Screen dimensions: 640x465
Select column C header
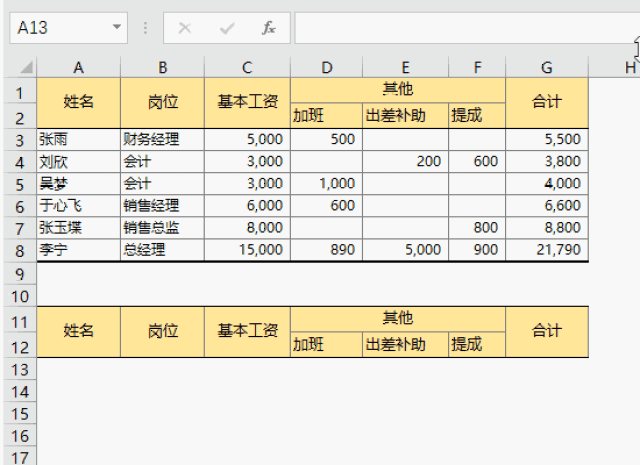pos(247,67)
